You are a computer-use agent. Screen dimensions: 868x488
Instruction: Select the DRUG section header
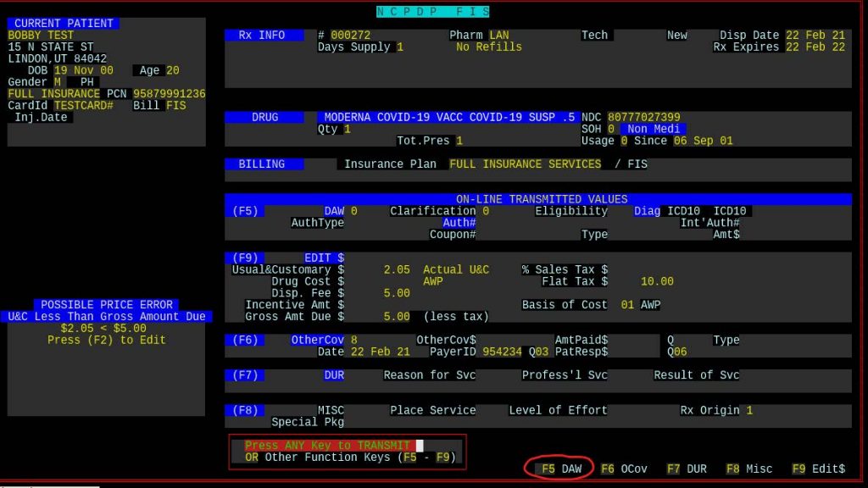point(264,118)
